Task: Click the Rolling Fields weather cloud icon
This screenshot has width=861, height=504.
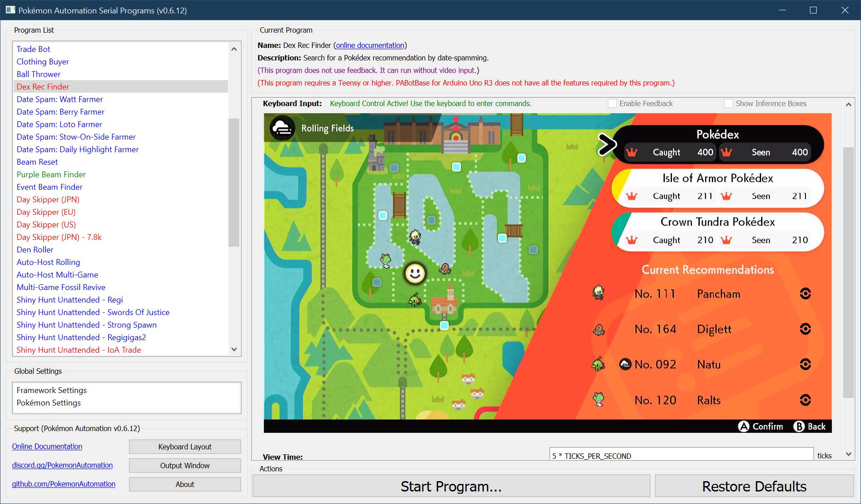Action: (x=282, y=128)
